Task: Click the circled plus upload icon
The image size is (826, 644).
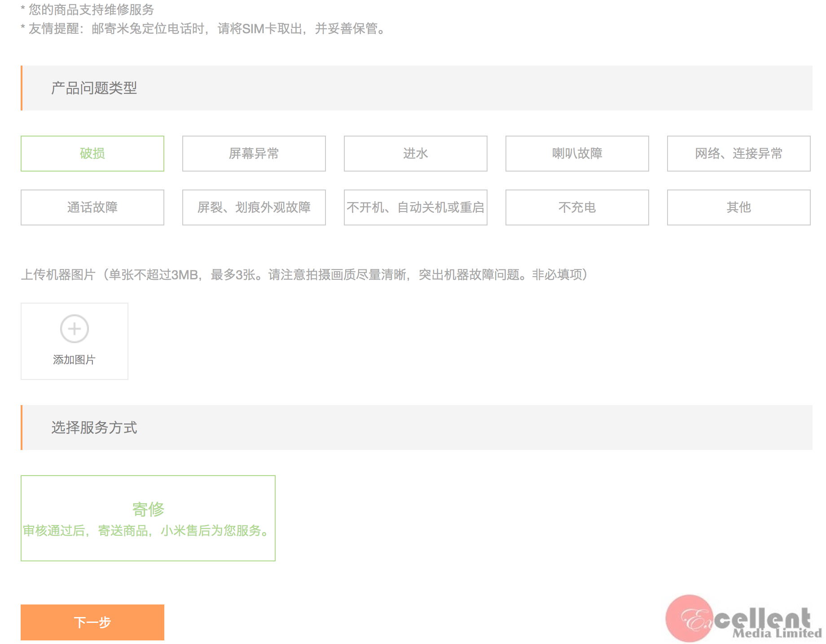Action: 75,329
